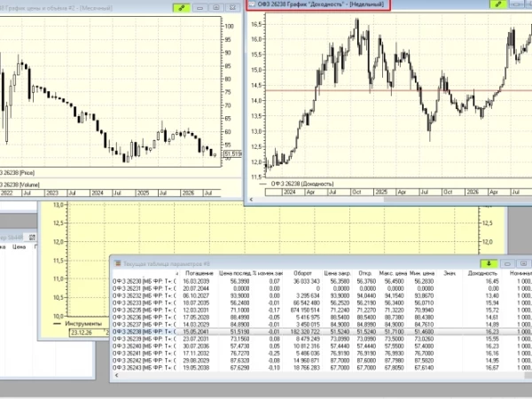Select the ОФЗ 26242 row
This screenshot has width=532, height=399.
pos(322,360)
